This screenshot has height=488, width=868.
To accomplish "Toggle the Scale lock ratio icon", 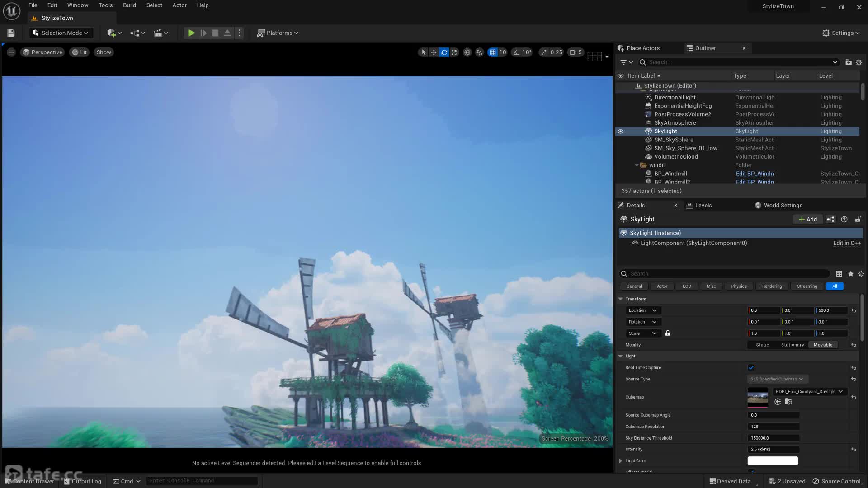I will click(x=668, y=333).
